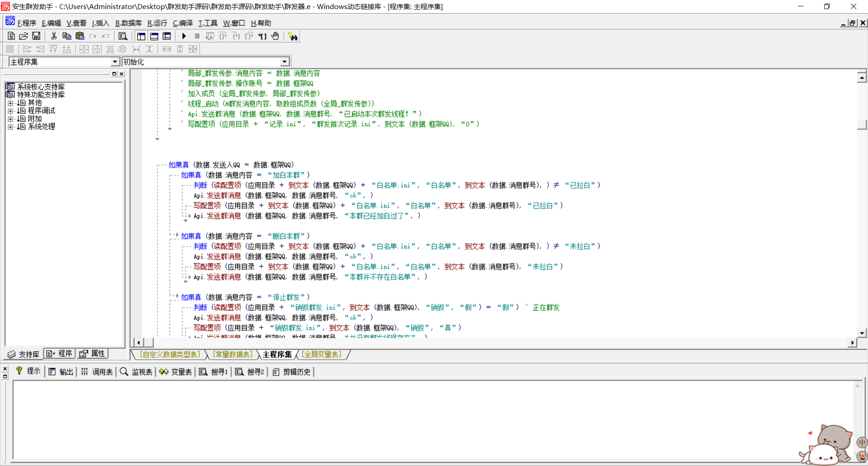Click the 输出 output panel button
Image resolution: width=868 pixels, height=466 pixels.
[61, 372]
